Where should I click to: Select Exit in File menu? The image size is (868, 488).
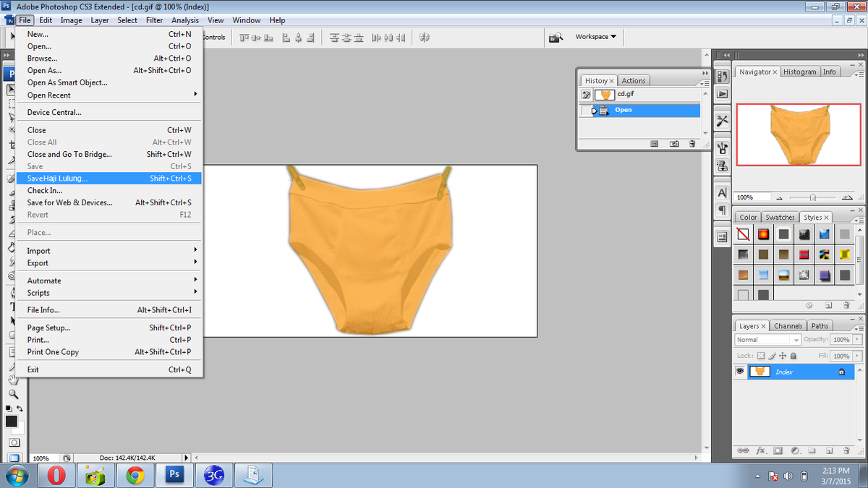click(x=110, y=369)
